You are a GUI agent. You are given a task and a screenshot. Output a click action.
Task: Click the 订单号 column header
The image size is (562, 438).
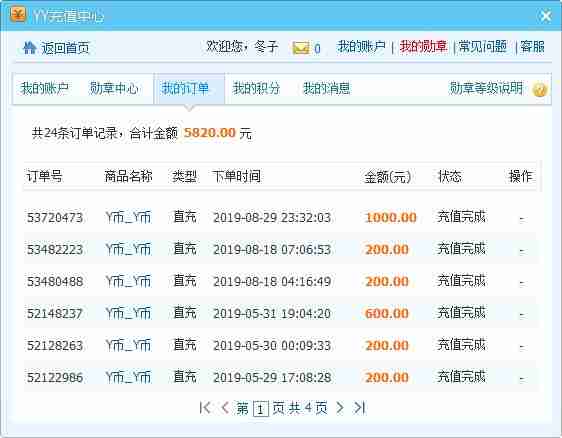[44, 176]
